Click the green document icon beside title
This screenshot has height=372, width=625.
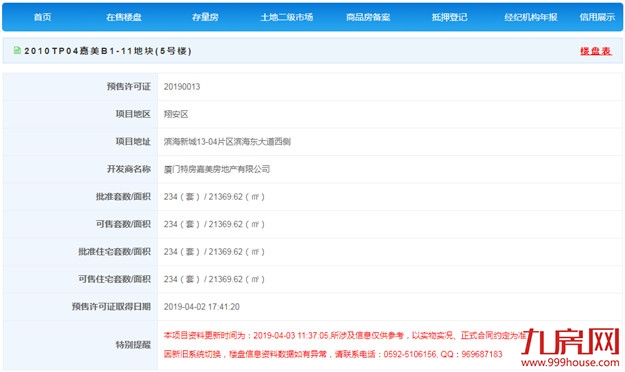click(17, 50)
